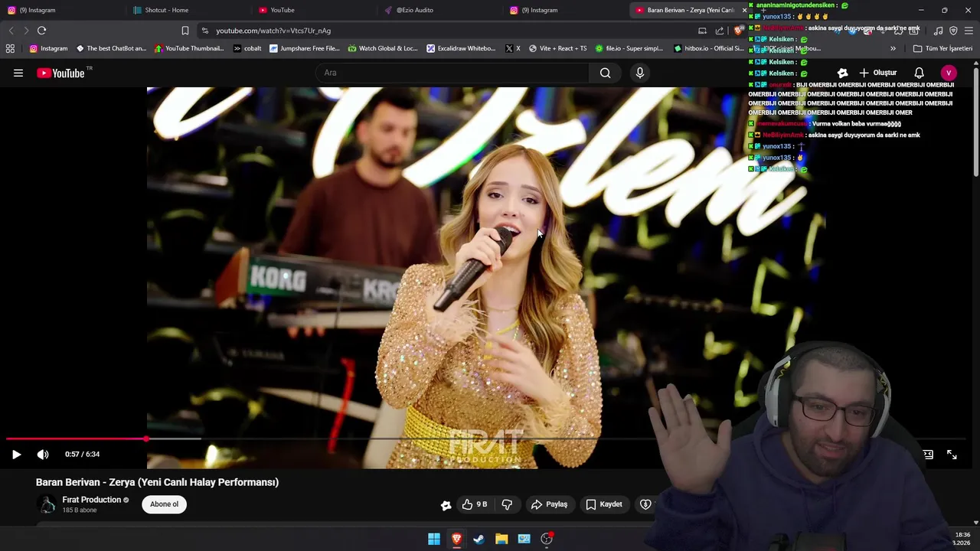980x551 pixels.
Task: Open the hitbox.io bookmark
Action: pyautogui.click(x=709, y=48)
